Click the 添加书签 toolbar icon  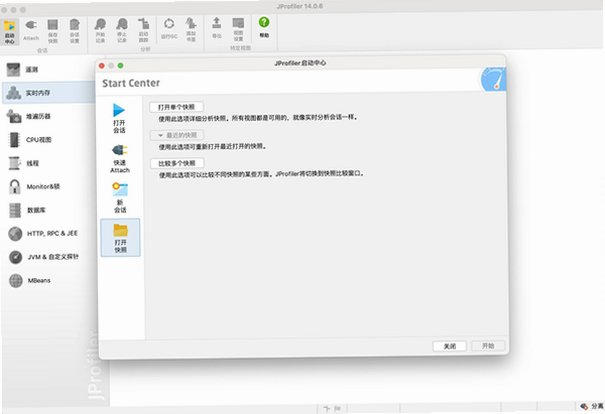click(191, 29)
